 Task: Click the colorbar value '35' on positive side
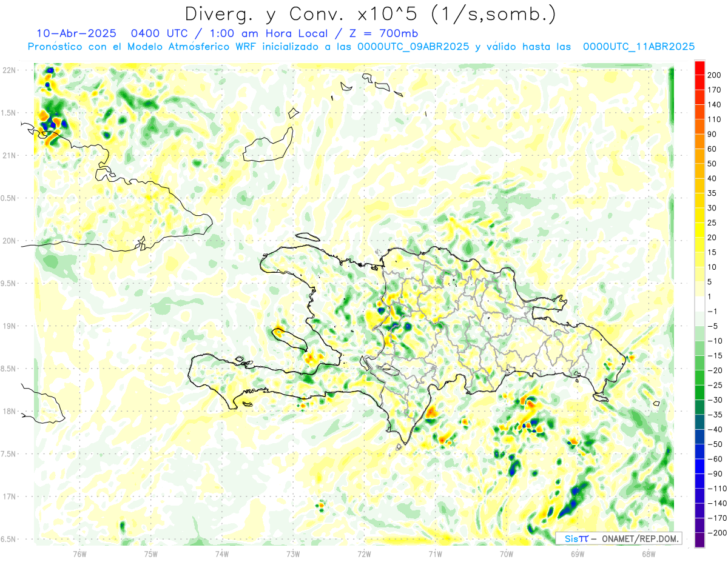tap(712, 193)
